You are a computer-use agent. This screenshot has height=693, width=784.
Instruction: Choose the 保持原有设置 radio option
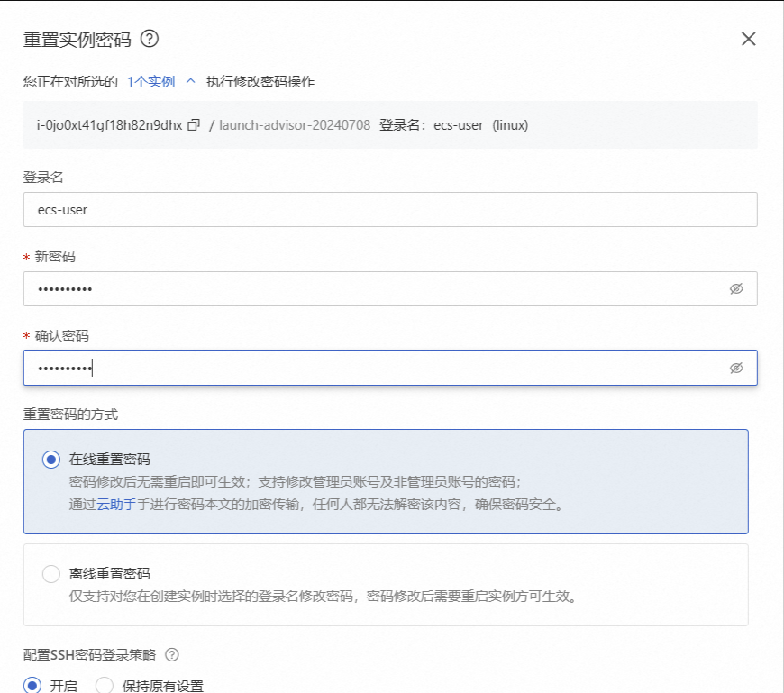coord(105,686)
